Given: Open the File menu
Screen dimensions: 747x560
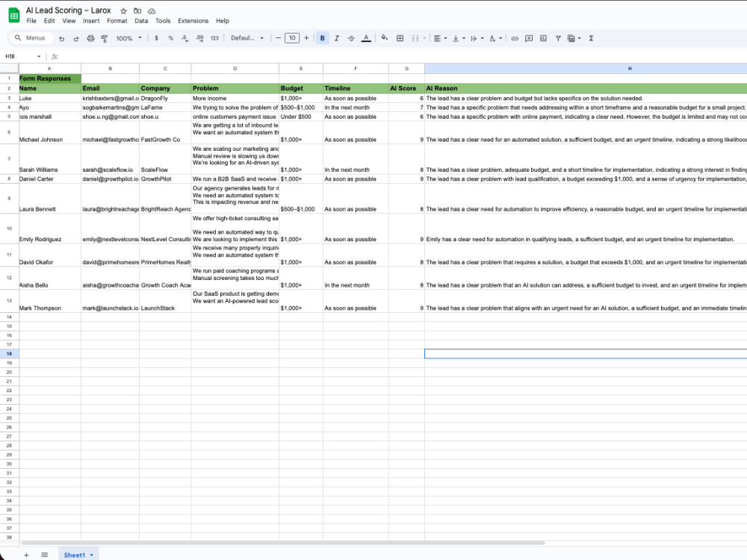Looking at the screenshot, I should [31, 21].
